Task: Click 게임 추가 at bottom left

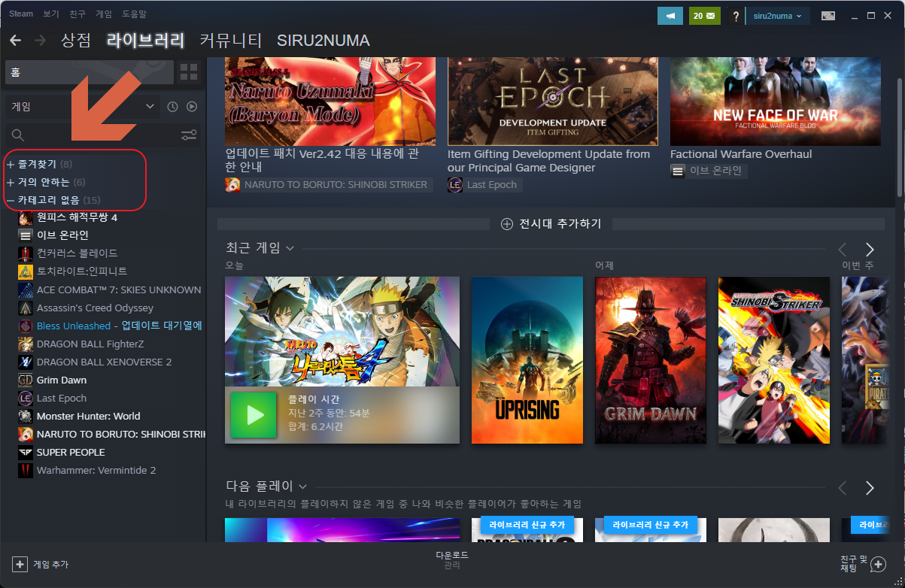Action: click(41, 564)
